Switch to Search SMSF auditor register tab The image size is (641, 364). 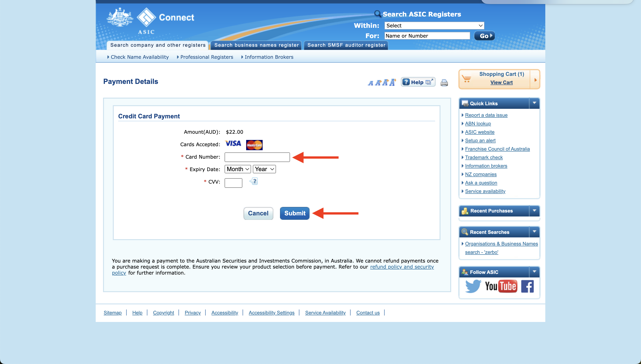click(x=346, y=45)
